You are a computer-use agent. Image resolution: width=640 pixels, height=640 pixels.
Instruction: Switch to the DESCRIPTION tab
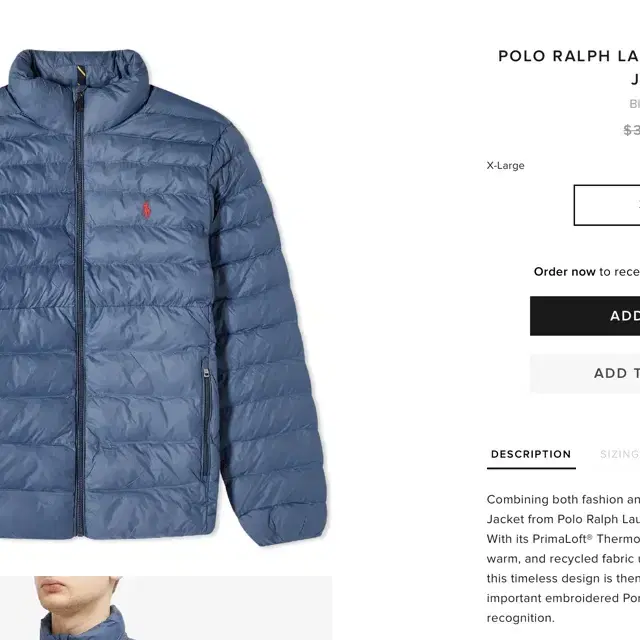[531, 454]
